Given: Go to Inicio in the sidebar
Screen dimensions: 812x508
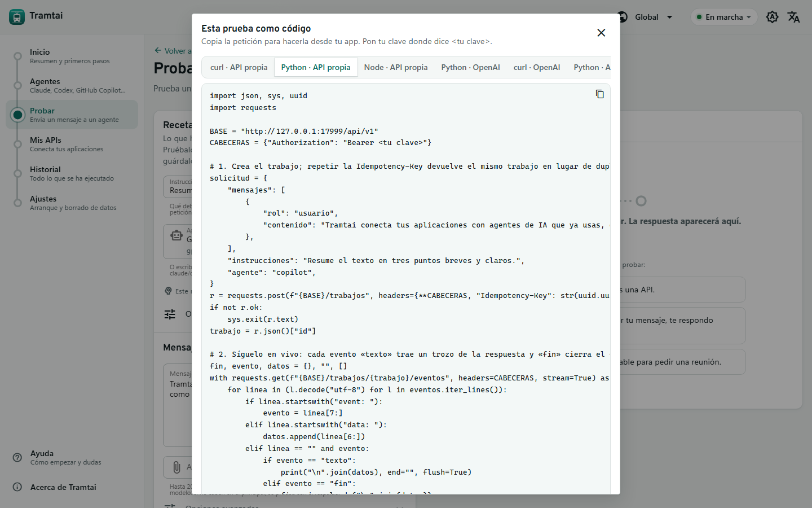Looking at the screenshot, I should (72, 56).
